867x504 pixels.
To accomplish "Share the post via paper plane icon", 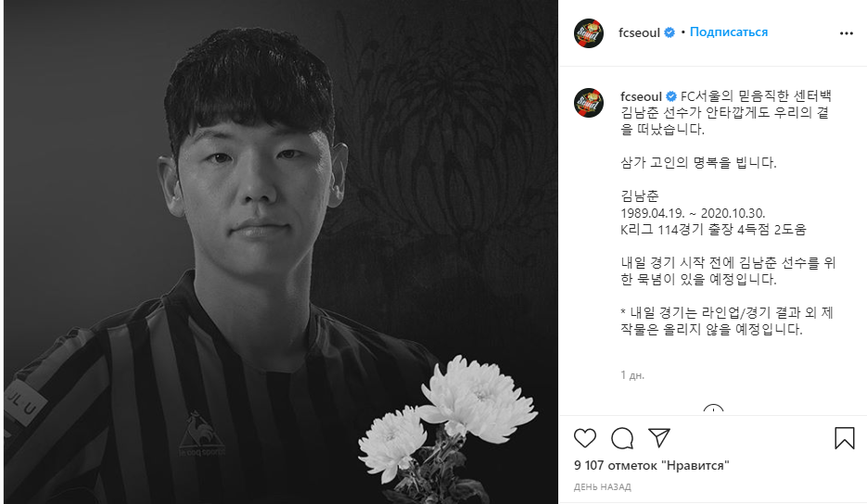I will point(659,437).
